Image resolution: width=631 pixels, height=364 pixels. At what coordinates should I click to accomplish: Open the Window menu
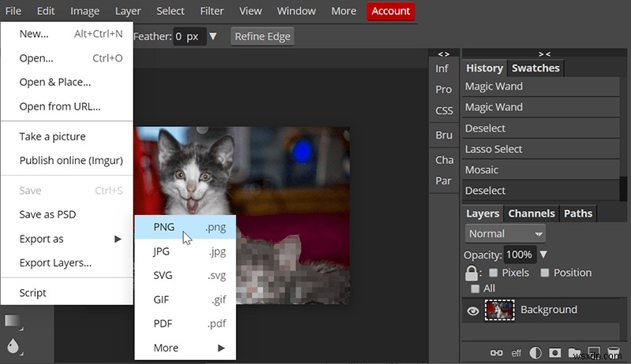pos(297,11)
